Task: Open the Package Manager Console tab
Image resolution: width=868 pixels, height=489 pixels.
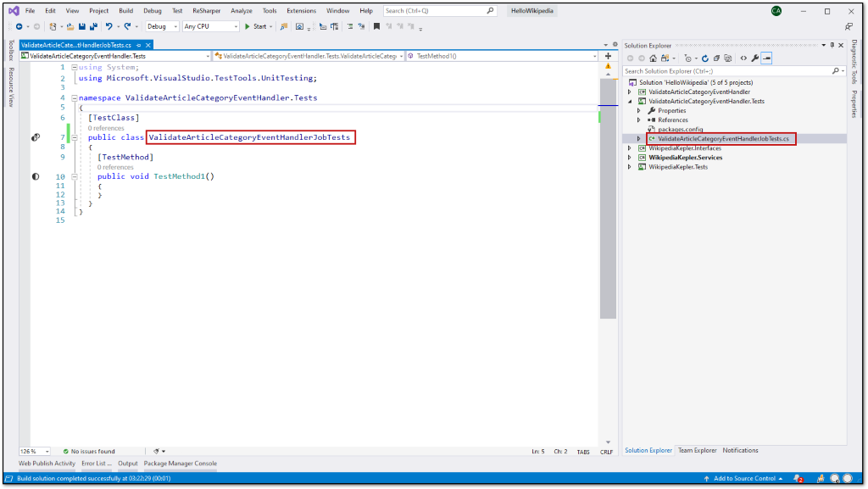Action: pyautogui.click(x=181, y=464)
